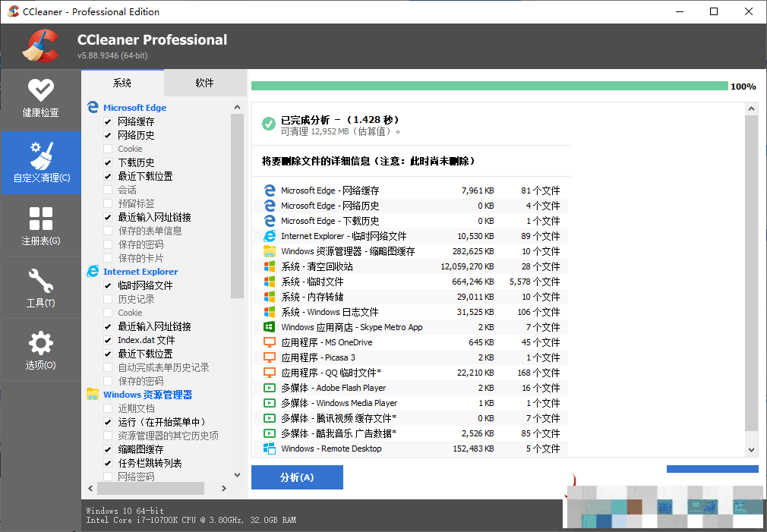
Task: Uncheck 网络历史 under Microsoft Edge
Action: (108, 135)
